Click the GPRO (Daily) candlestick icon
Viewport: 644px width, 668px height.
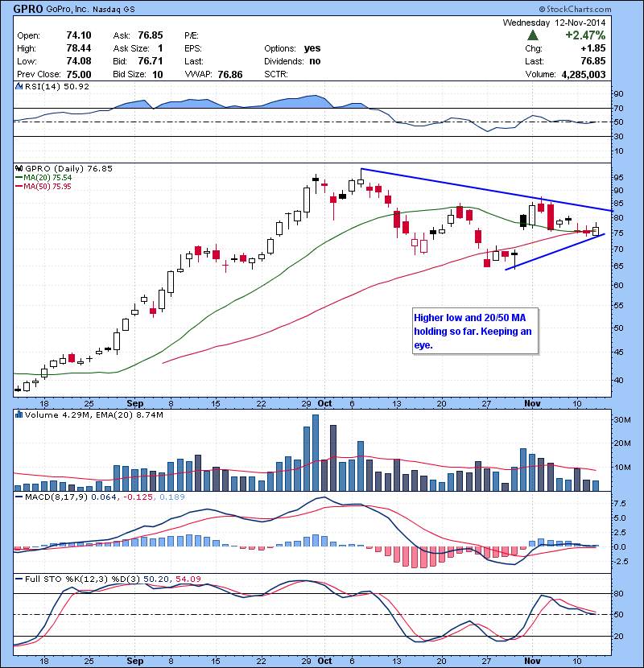[x=19, y=169]
